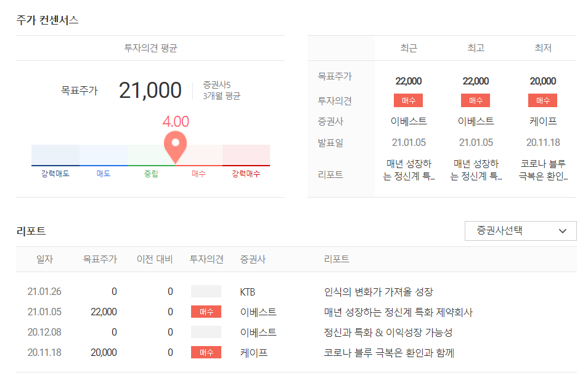Select the 중립 gauge segment
588x375 pixels.
151,155
